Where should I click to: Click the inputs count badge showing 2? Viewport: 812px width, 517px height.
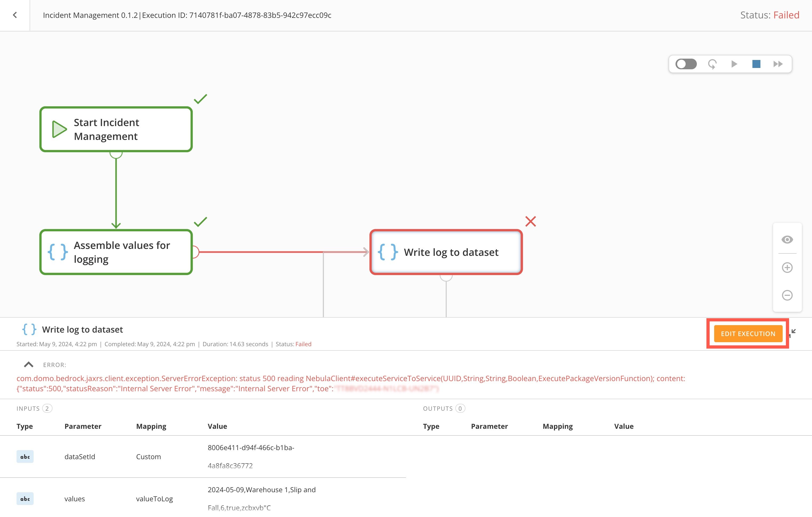click(47, 409)
